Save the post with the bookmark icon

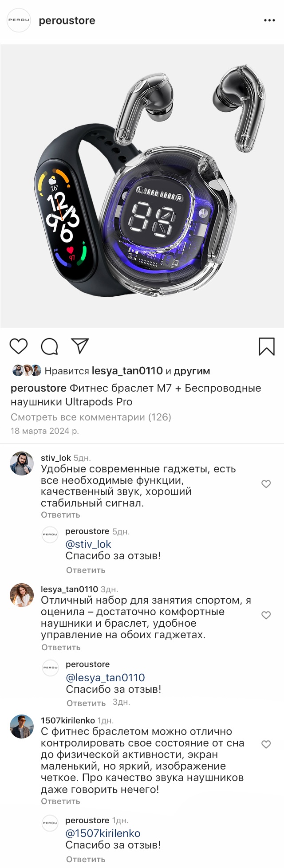[266, 346]
